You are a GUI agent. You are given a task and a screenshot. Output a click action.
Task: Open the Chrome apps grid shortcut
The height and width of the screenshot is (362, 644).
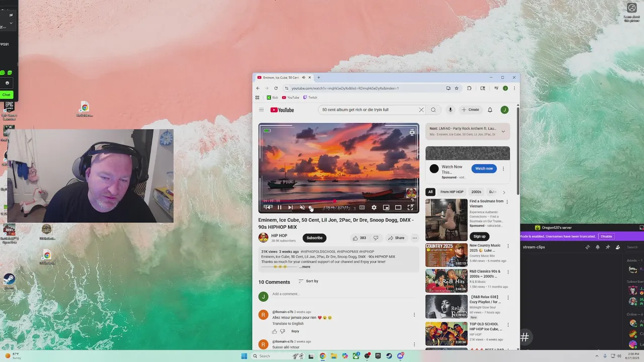(257, 98)
